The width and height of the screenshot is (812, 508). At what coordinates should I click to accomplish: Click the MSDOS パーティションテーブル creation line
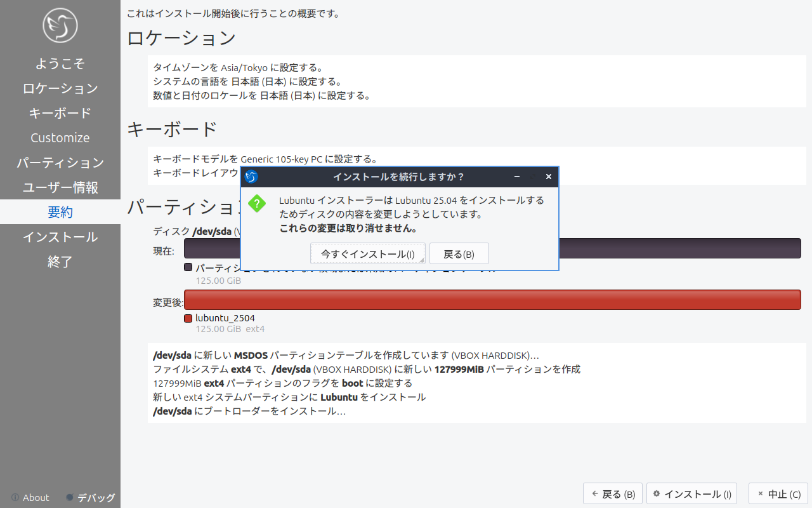point(346,355)
